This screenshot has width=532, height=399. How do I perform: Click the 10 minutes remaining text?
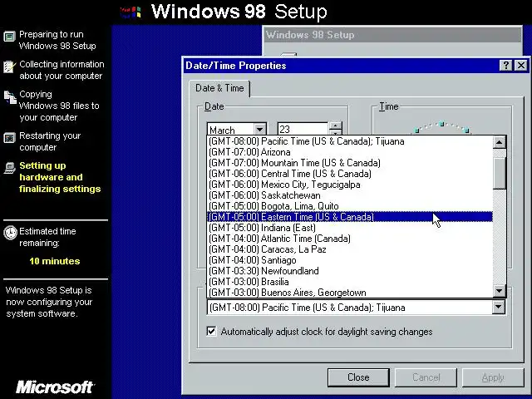click(55, 261)
